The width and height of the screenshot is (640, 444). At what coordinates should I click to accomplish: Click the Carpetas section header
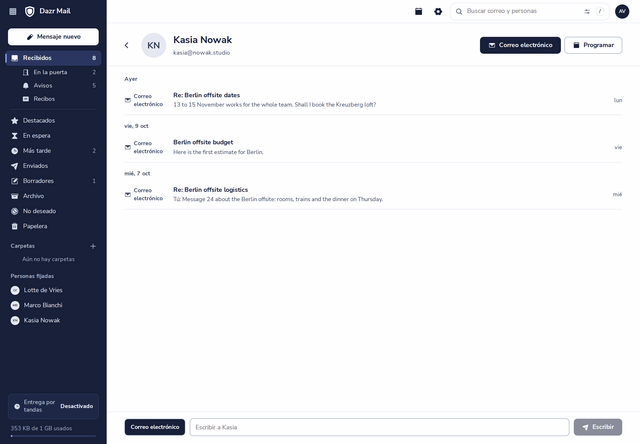point(23,246)
